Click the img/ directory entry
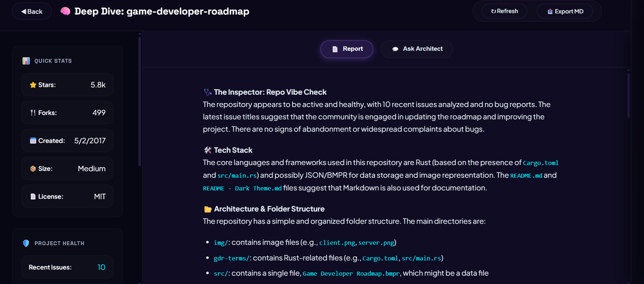 [221, 243]
